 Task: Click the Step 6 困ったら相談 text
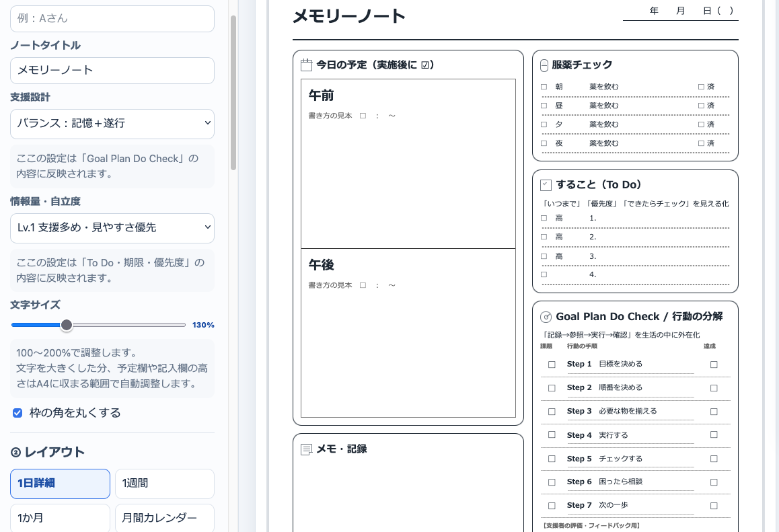[x=605, y=482]
